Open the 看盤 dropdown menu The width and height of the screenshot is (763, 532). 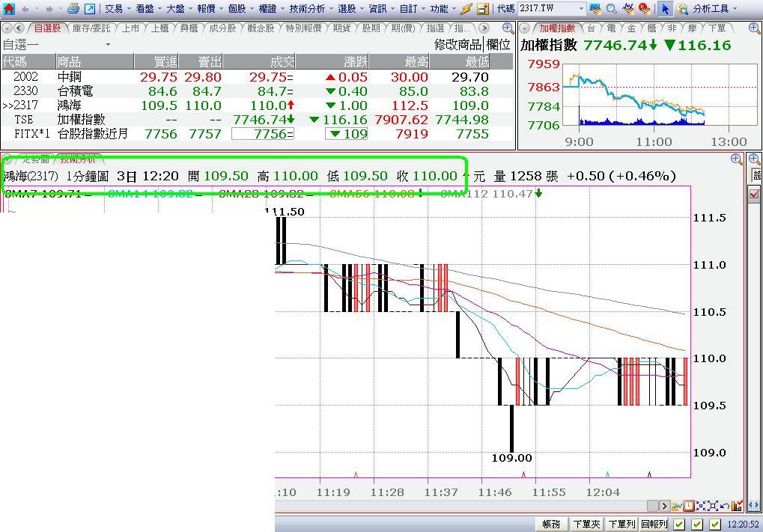pyautogui.click(x=148, y=9)
